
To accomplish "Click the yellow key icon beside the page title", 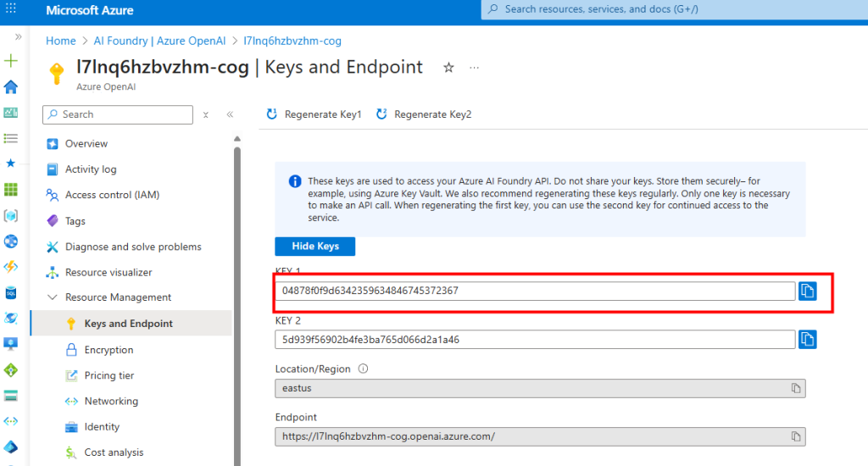I will pyautogui.click(x=57, y=73).
